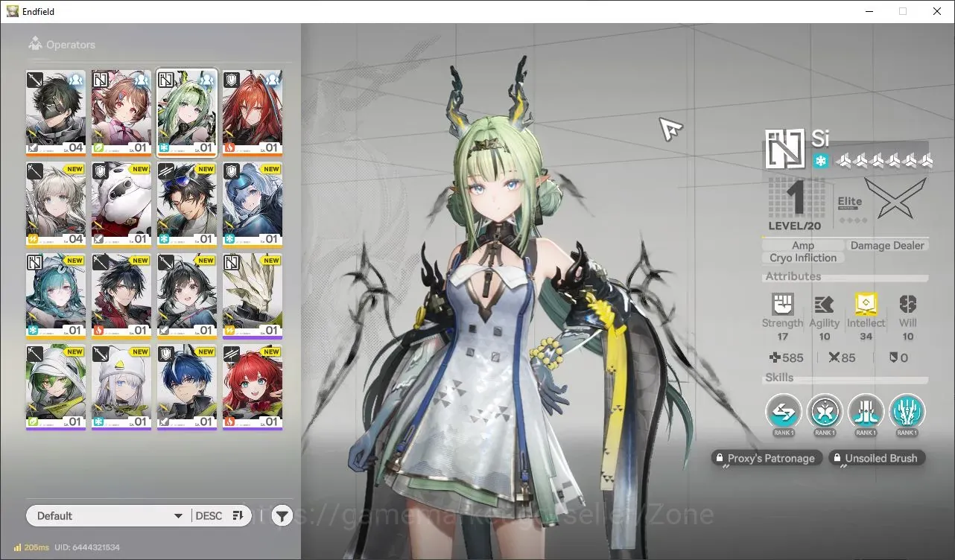955x560 pixels.
Task: Open the butterfly-shaped skill icon
Action: (825, 411)
